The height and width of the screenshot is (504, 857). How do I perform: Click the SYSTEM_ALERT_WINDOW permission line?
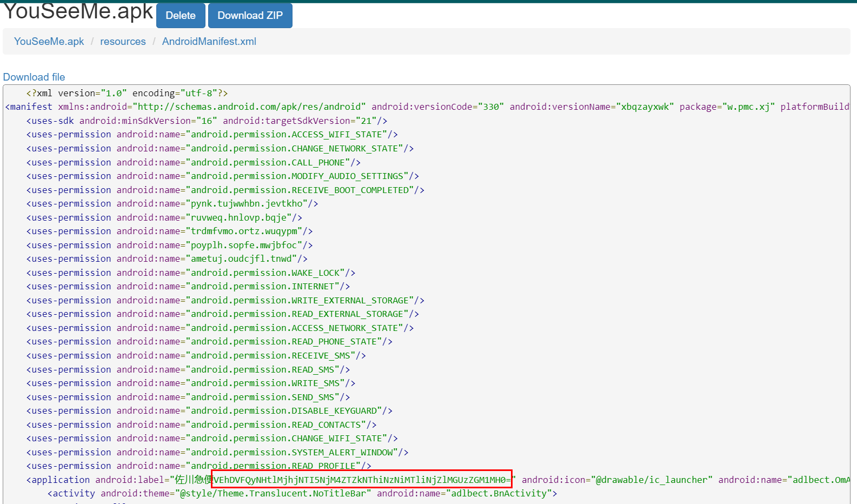[x=217, y=453]
